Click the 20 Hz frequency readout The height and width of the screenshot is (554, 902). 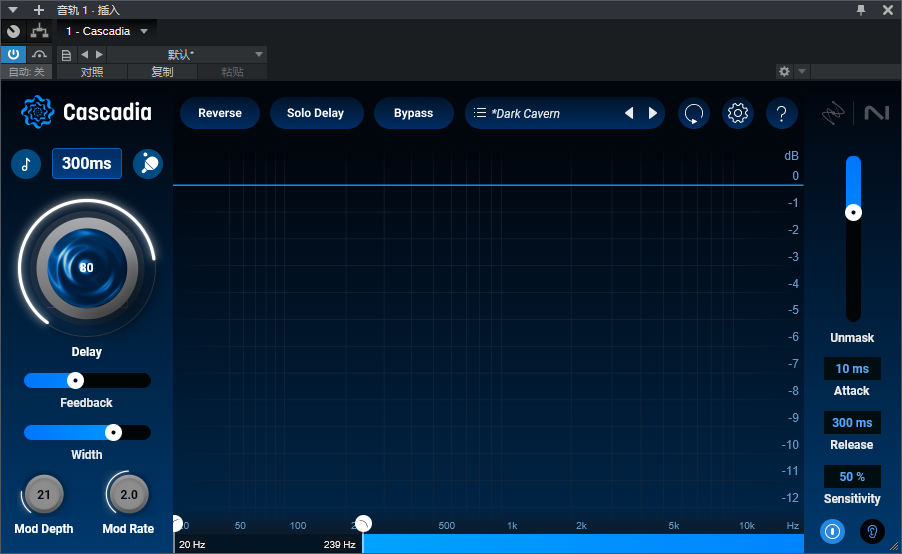point(192,544)
